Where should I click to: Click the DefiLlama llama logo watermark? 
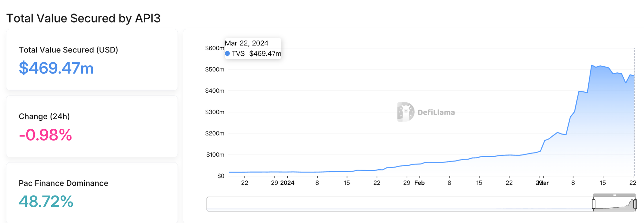405,112
